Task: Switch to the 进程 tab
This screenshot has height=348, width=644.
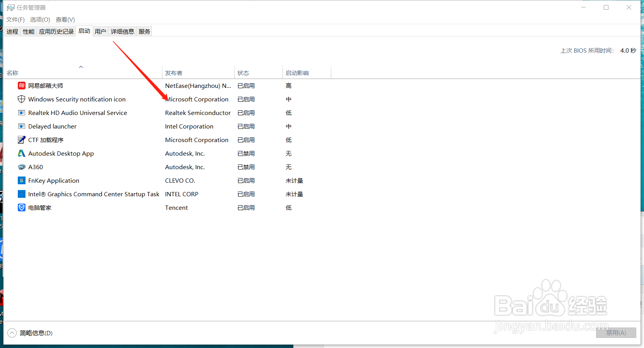Action: pos(12,31)
